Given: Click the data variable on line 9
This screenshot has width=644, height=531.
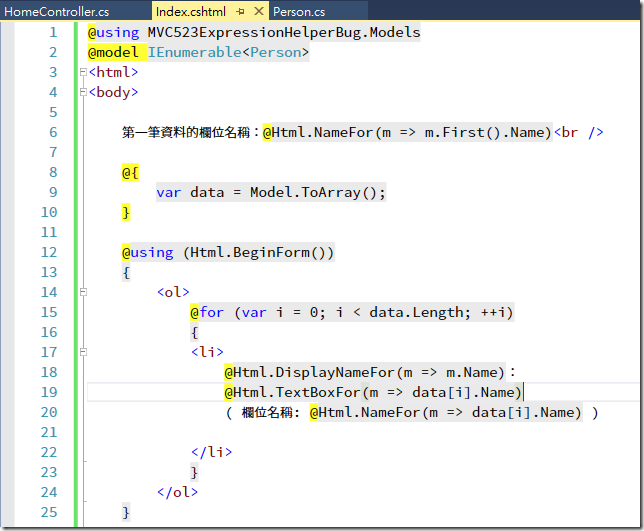Looking at the screenshot, I should [x=207, y=192].
